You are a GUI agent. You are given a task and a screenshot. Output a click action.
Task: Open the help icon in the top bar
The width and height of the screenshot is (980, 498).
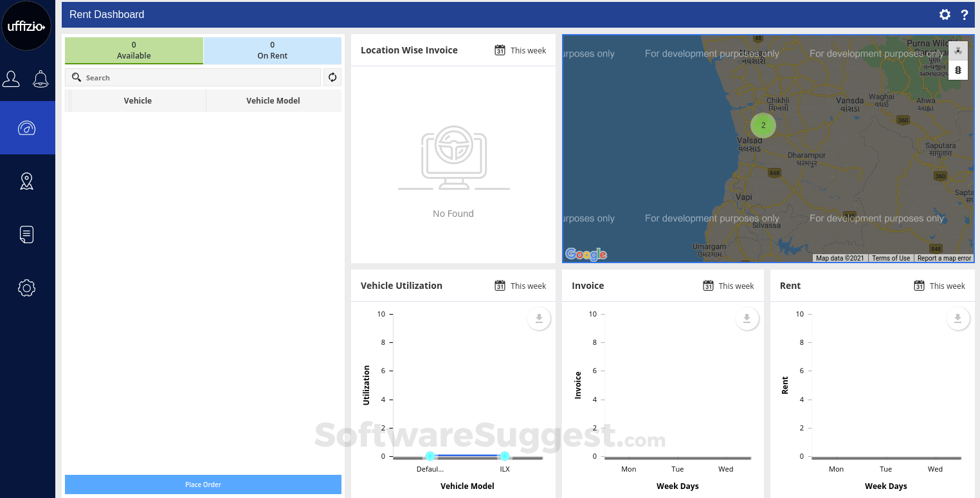click(964, 14)
